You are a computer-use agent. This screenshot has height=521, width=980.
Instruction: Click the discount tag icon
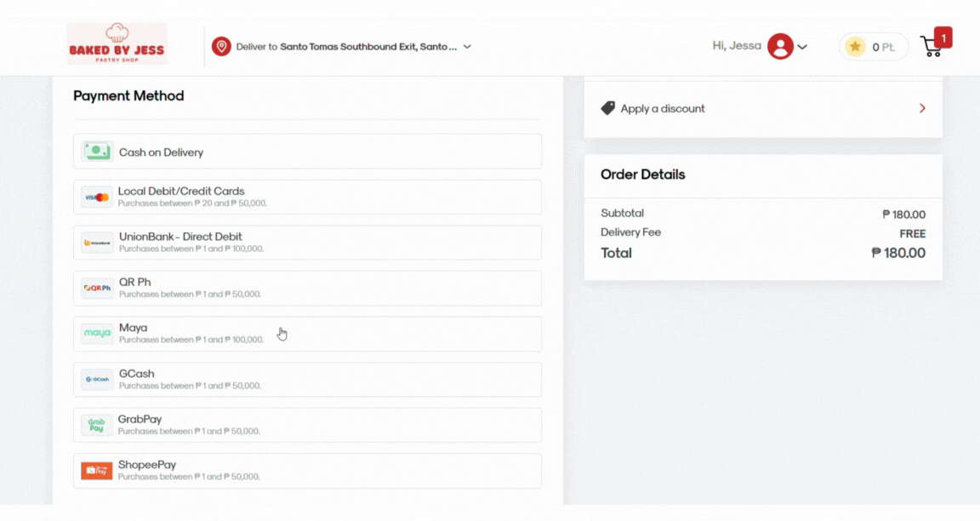607,108
